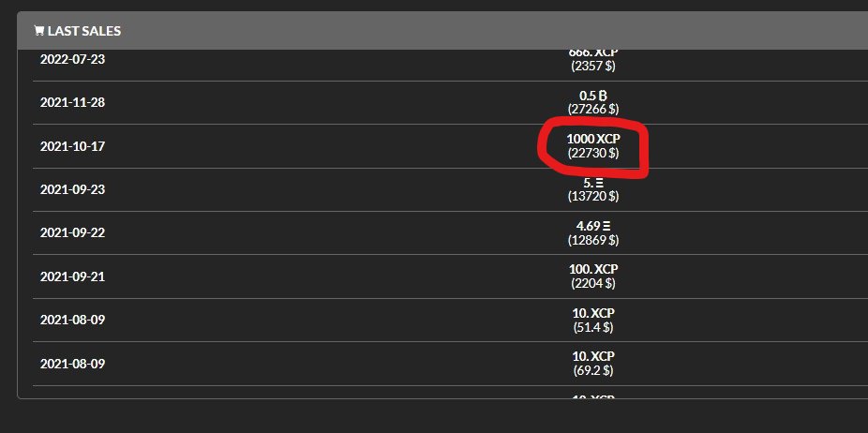Select the 100. XCP sale price
This screenshot has width=868, height=433.
coord(593,270)
